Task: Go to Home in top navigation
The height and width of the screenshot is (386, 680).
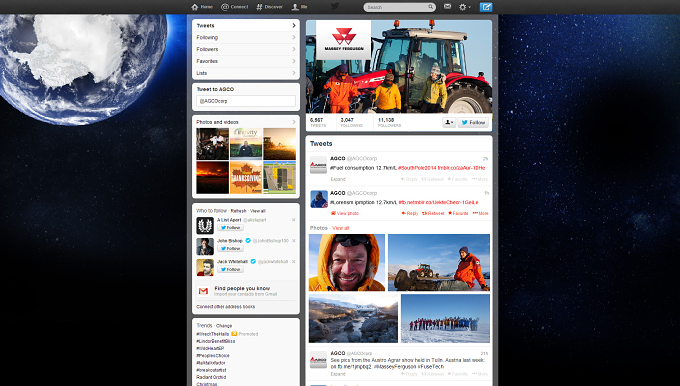Action: click(202, 7)
